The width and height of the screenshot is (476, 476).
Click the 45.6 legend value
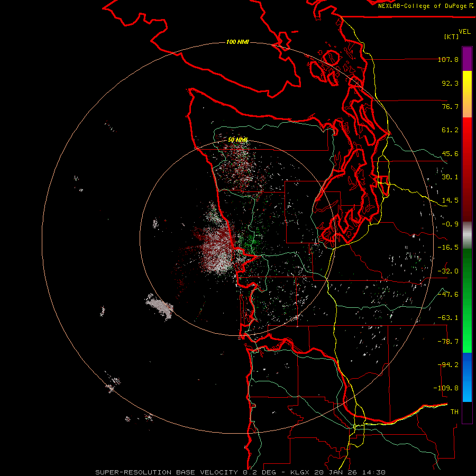(450, 153)
